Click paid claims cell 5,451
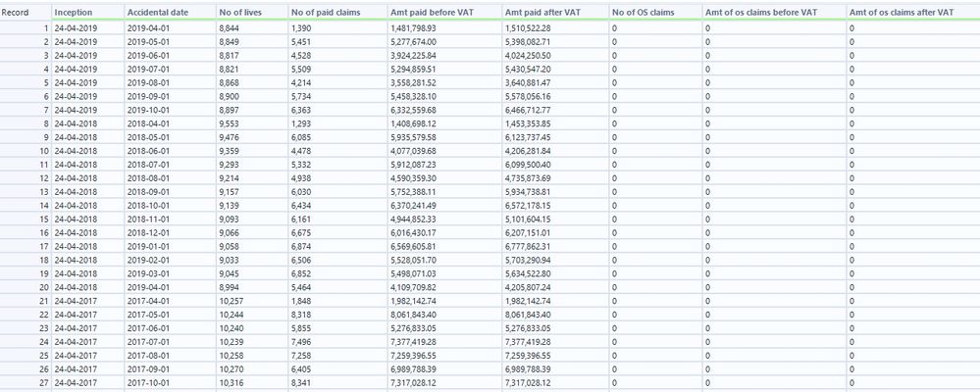980x392 pixels. coord(300,42)
